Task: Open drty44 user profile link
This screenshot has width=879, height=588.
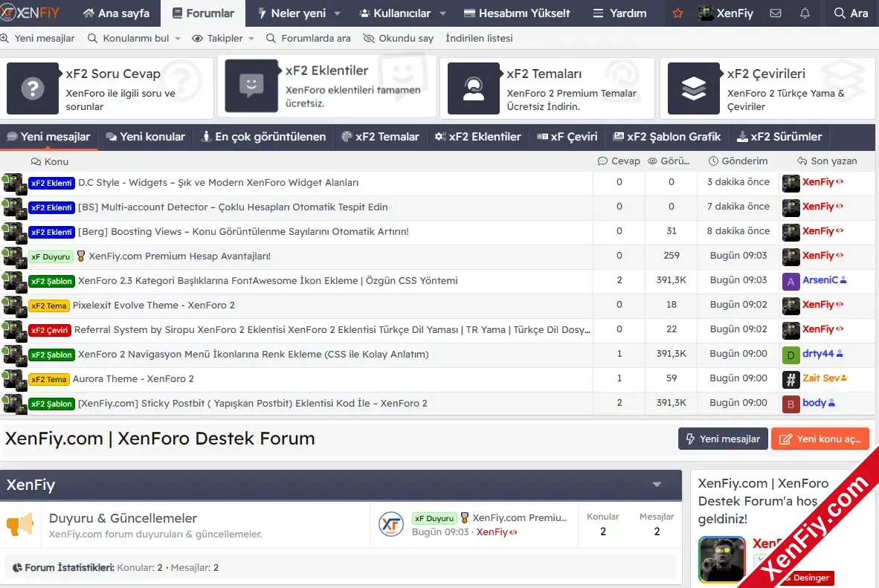Action: tap(818, 354)
